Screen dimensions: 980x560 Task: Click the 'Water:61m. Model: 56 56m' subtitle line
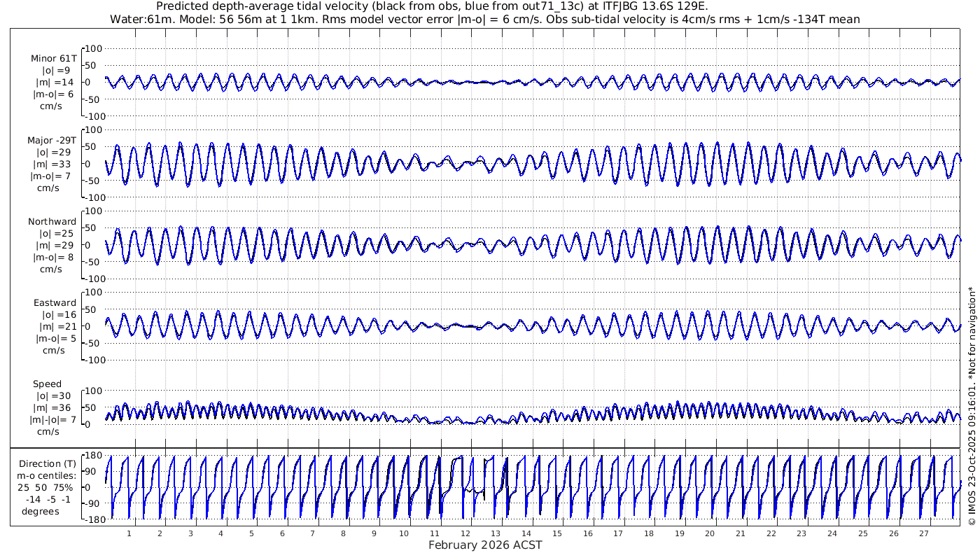point(485,19)
